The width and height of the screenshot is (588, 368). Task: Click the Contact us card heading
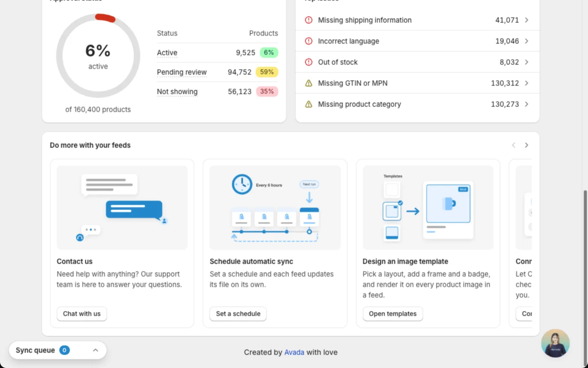coord(75,261)
